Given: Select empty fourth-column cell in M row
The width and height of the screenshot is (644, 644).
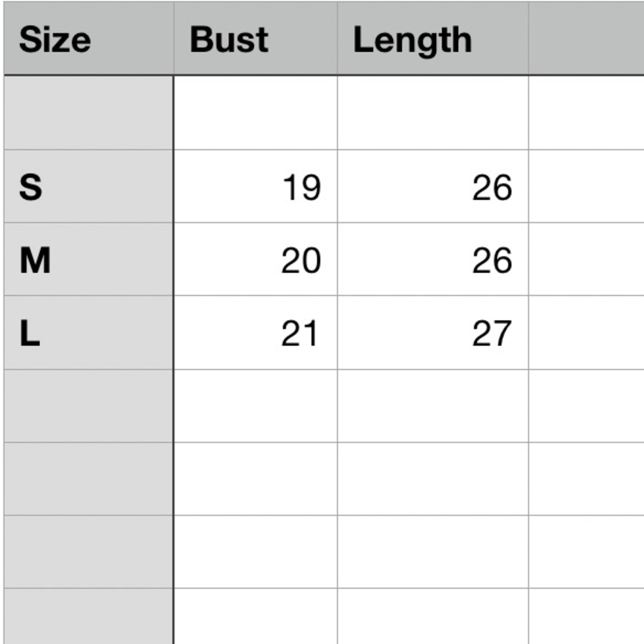Looking at the screenshot, I should [x=586, y=259].
